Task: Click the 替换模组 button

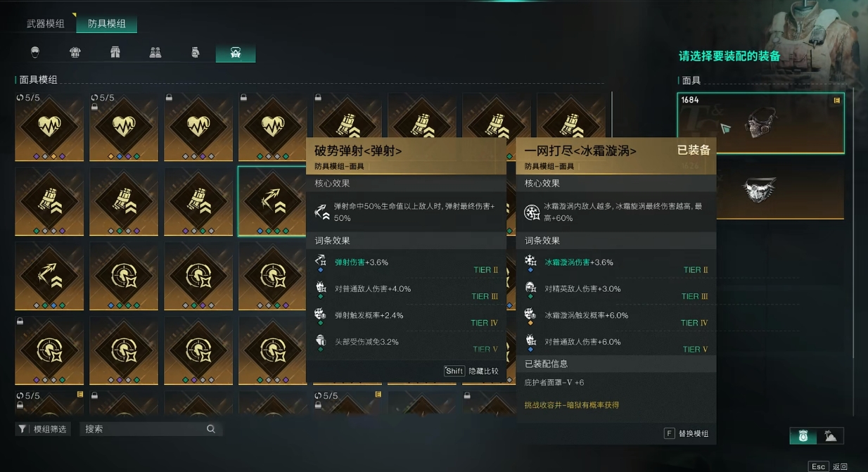Action: pos(686,433)
